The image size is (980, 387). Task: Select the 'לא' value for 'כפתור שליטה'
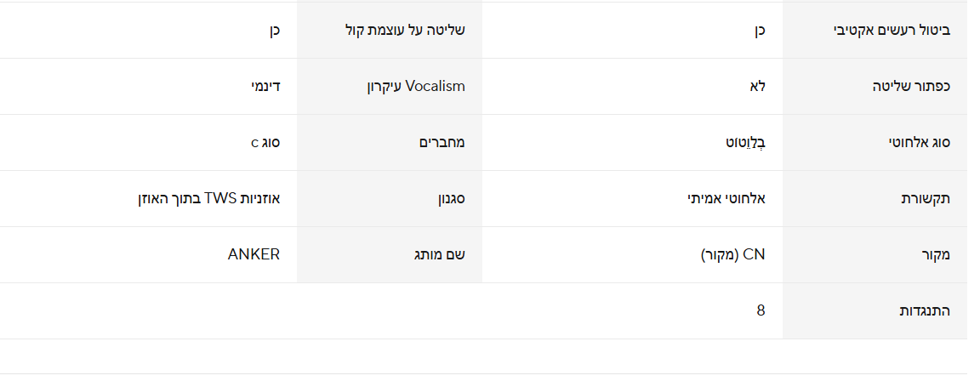756,87
